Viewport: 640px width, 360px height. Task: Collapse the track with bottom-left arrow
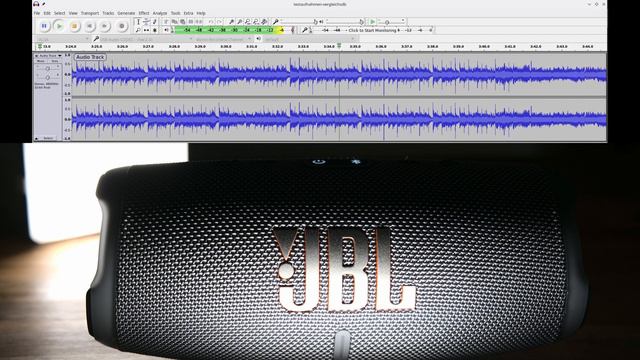click(x=36, y=138)
